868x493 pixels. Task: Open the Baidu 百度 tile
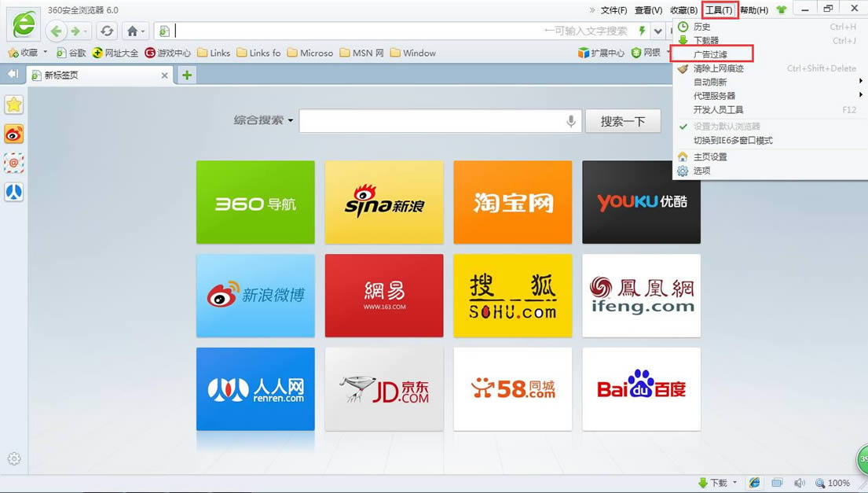pyautogui.click(x=641, y=389)
